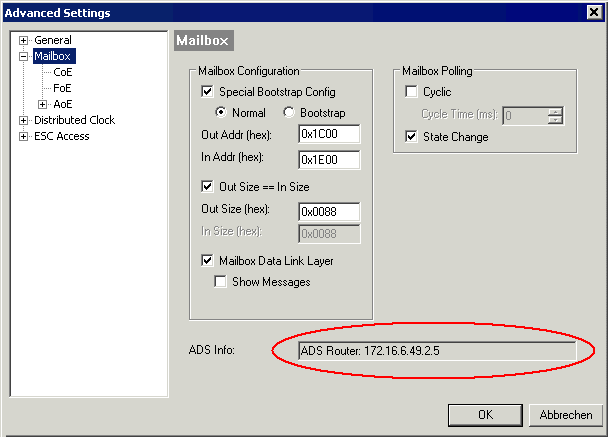Select General in the settings tree
The height and width of the screenshot is (437, 608).
point(53,40)
